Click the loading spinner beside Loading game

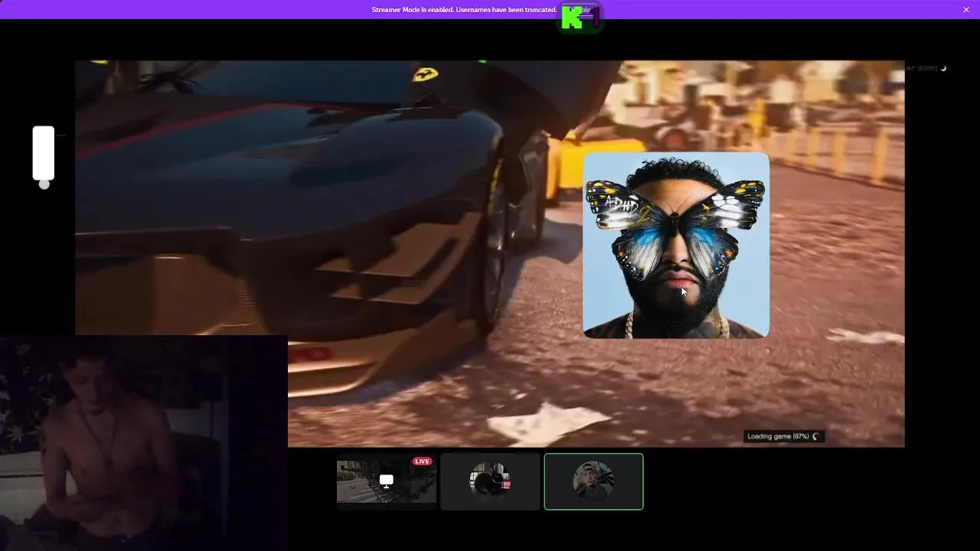pyautogui.click(x=815, y=436)
